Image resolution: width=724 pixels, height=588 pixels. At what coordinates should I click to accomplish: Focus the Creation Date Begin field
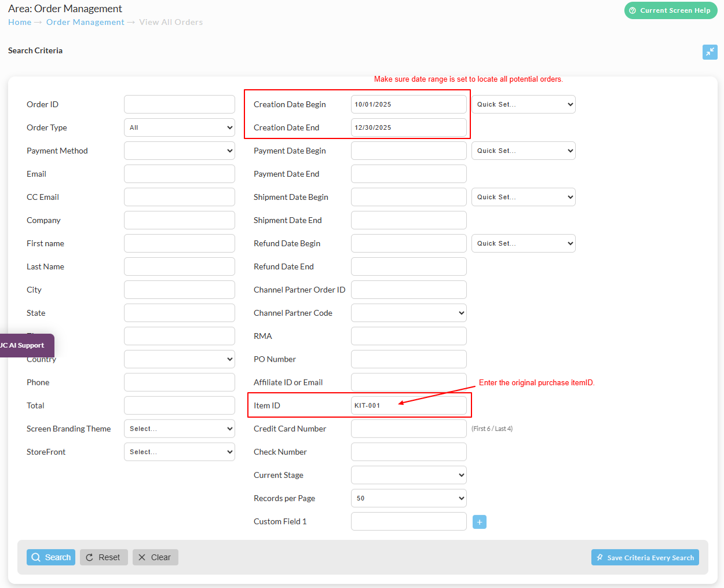(x=409, y=104)
